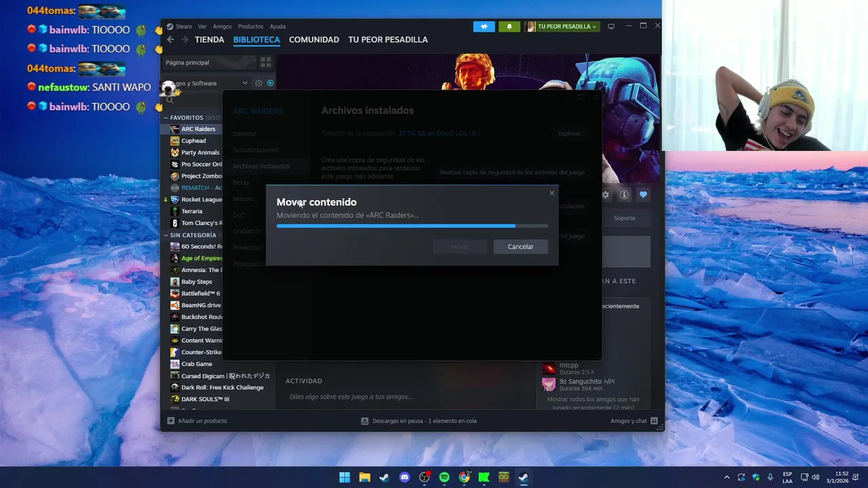Sort library by recent activity clock icon

[x=258, y=83]
